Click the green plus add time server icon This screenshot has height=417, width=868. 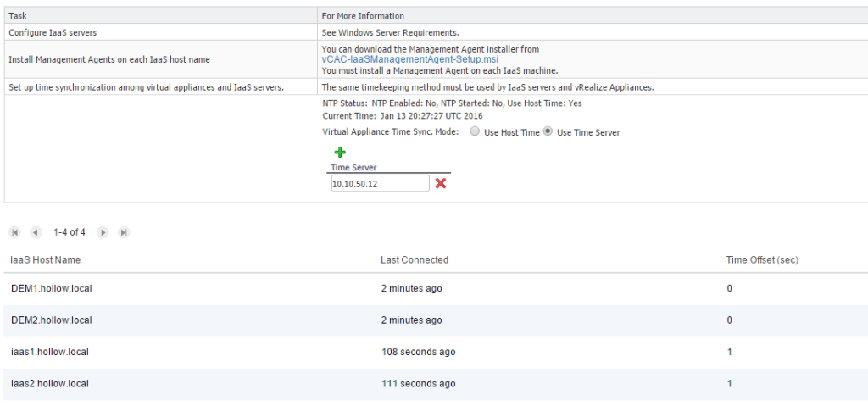pyautogui.click(x=340, y=153)
